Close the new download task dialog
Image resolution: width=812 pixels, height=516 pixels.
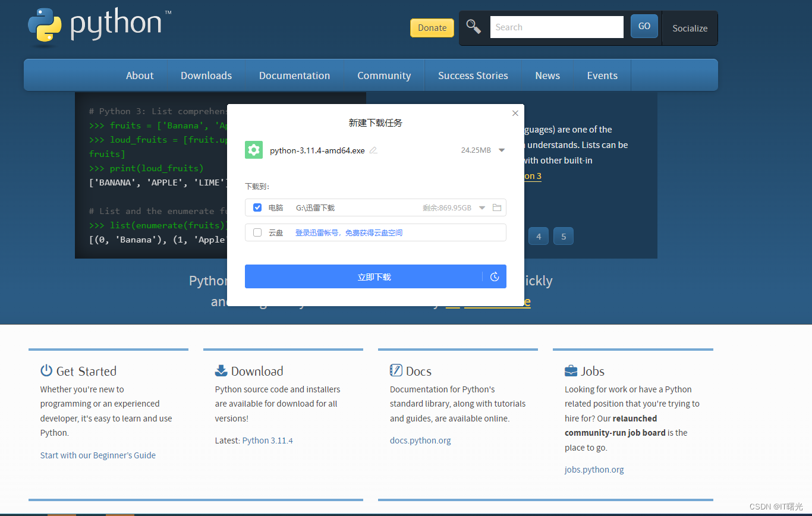point(515,113)
